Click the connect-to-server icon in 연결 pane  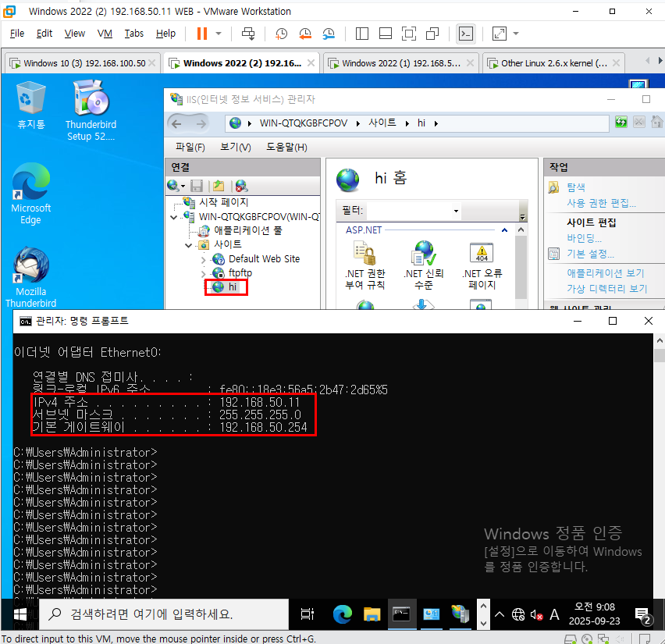[176, 186]
